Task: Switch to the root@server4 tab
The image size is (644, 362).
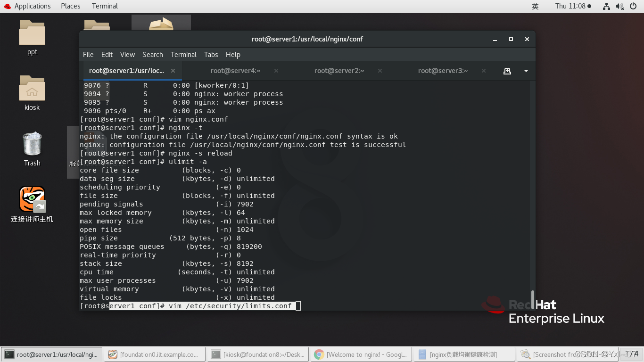Action: [x=236, y=71]
